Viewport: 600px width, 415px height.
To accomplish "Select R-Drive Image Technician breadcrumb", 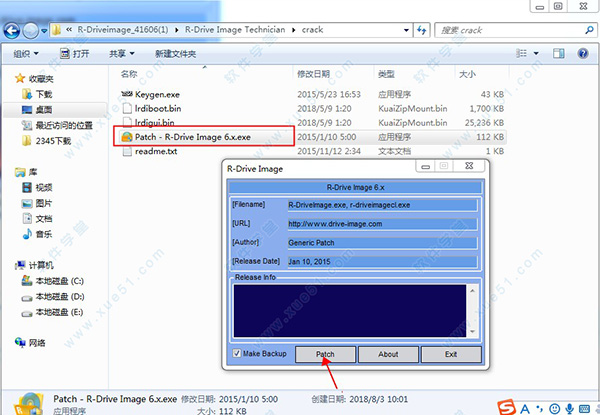I will point(235,30).
